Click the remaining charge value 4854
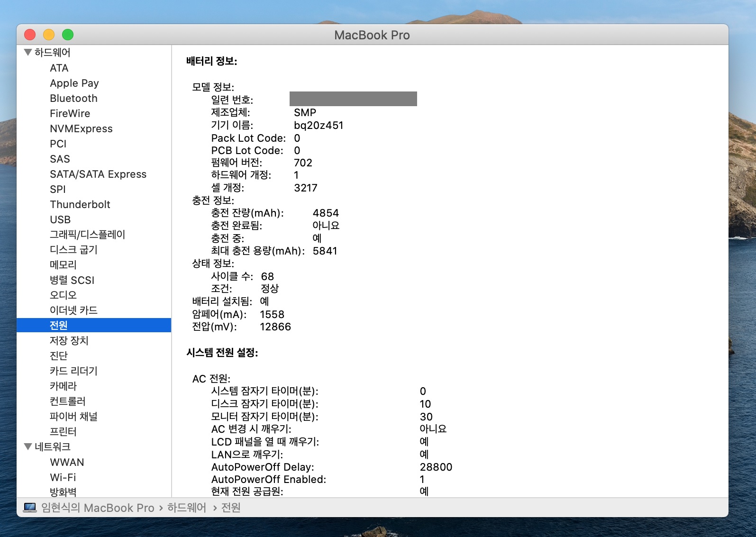 [x=326, y=213]
